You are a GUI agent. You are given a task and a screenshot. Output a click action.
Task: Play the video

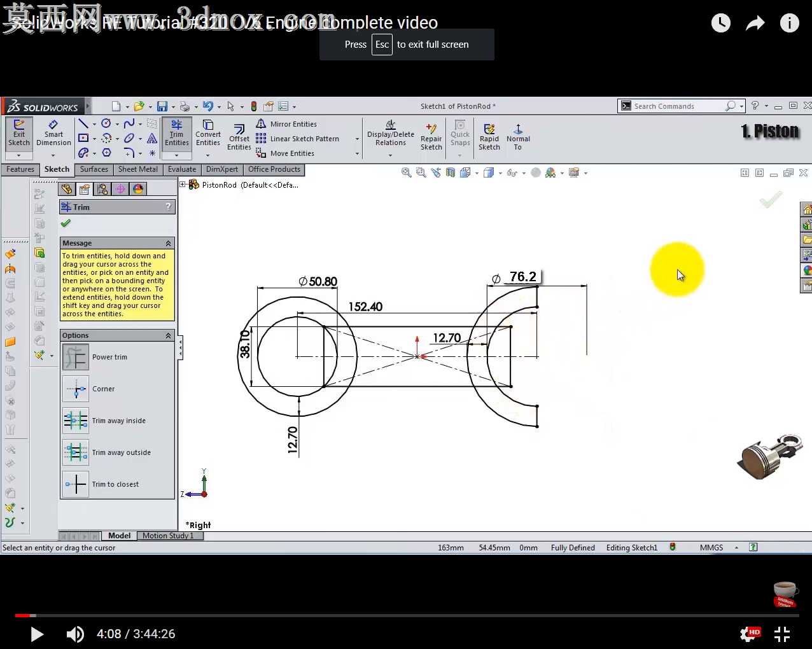click(x=37, y=634)
